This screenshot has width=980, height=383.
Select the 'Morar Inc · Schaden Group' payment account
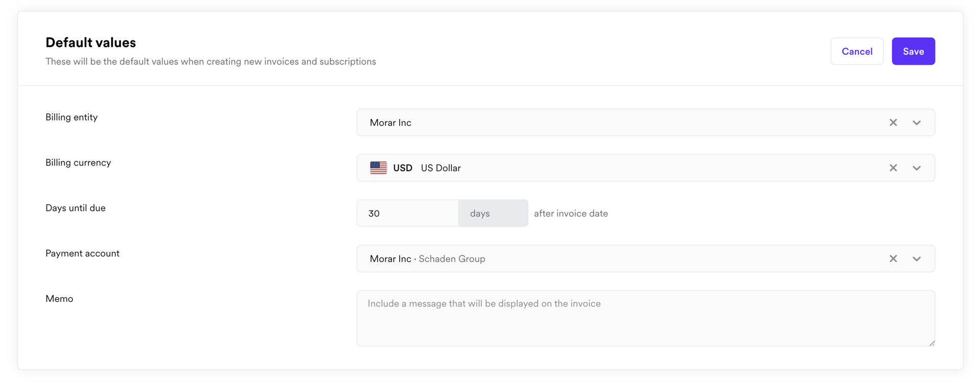428,258
